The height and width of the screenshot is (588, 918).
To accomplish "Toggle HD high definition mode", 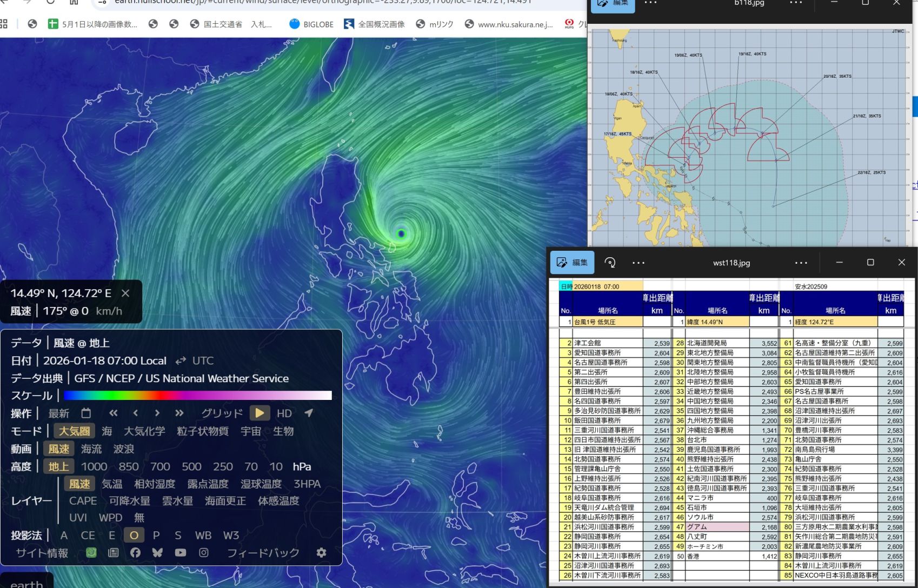I will point(284,413).
